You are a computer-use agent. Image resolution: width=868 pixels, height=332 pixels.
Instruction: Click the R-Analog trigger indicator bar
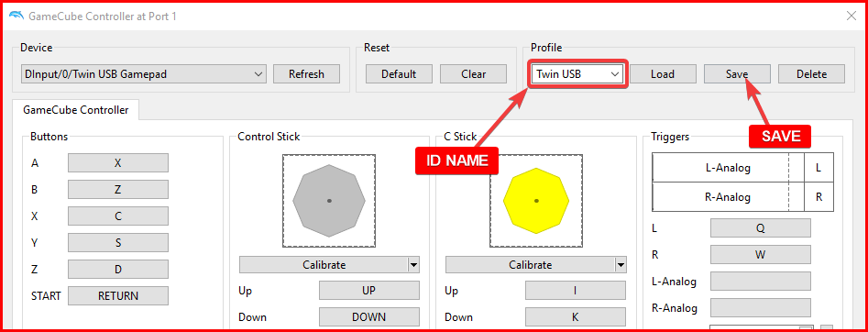click(x=728, y=197)
